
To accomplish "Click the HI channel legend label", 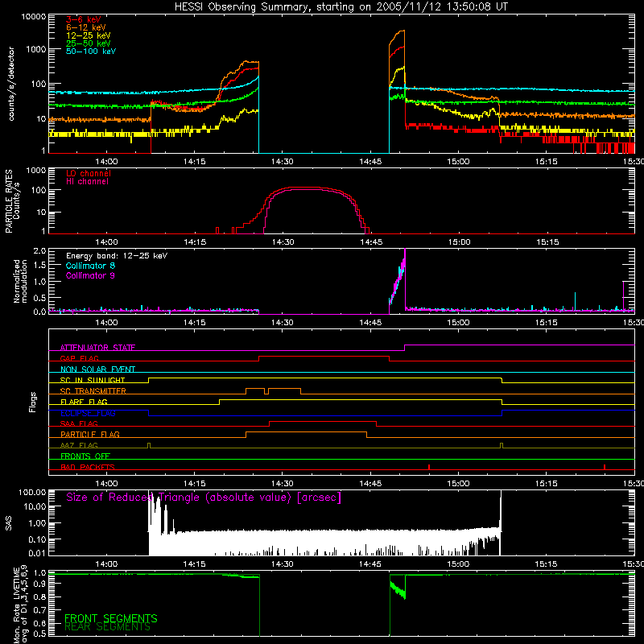I will click(87, 182).
